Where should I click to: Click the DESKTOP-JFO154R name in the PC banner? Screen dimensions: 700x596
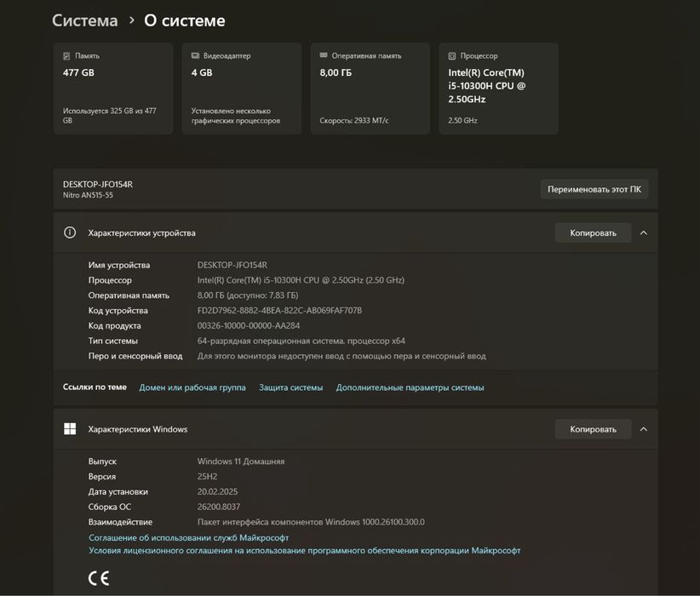[x=98, y=185]
